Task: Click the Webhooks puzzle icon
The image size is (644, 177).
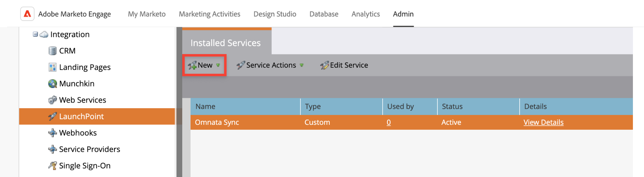Action: (x=53, y=133)
